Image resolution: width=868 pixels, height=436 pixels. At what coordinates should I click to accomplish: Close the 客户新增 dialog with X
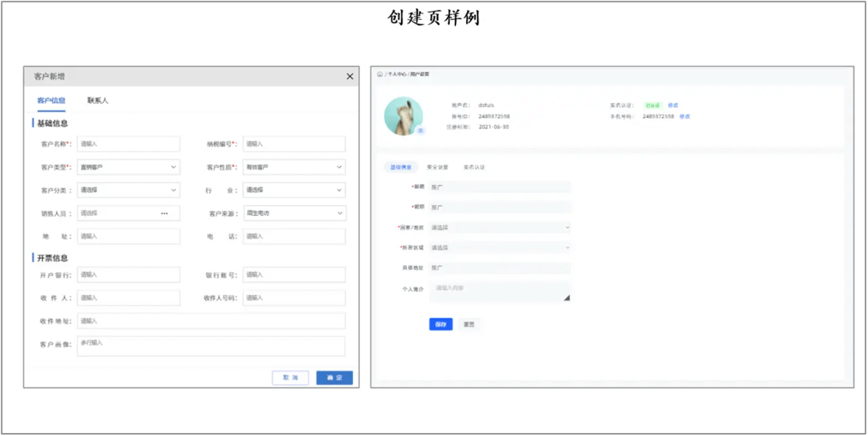pyautogui.click(x=349, y=77)
